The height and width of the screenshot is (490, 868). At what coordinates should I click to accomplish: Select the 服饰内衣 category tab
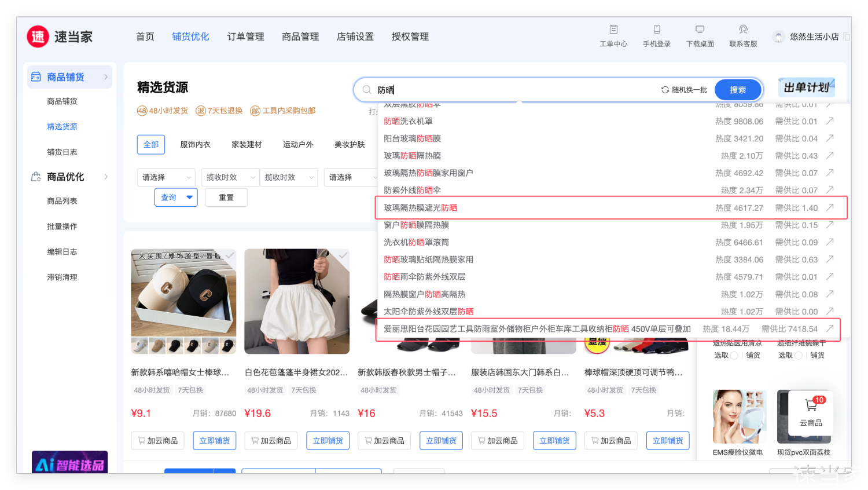point(195,144)
